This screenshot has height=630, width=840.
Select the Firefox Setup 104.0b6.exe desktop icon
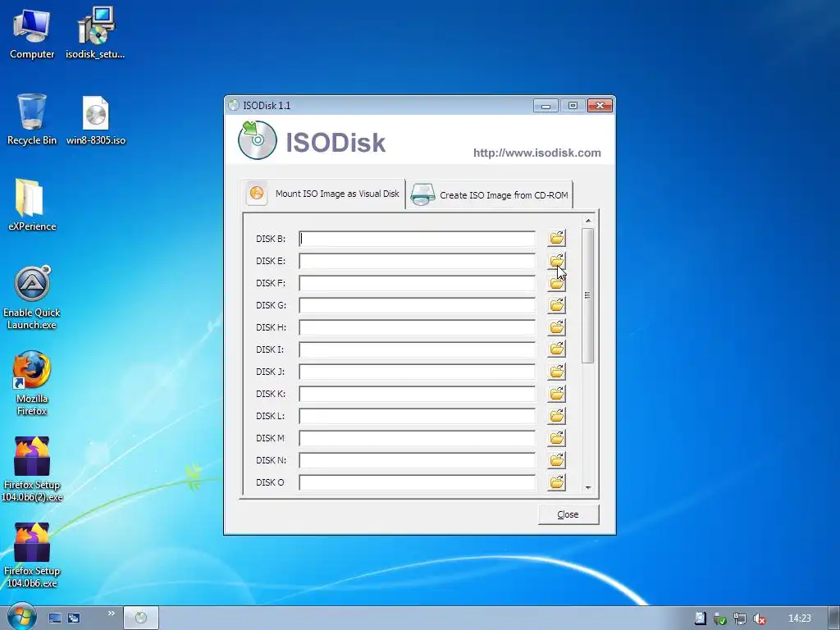point(32,555)
